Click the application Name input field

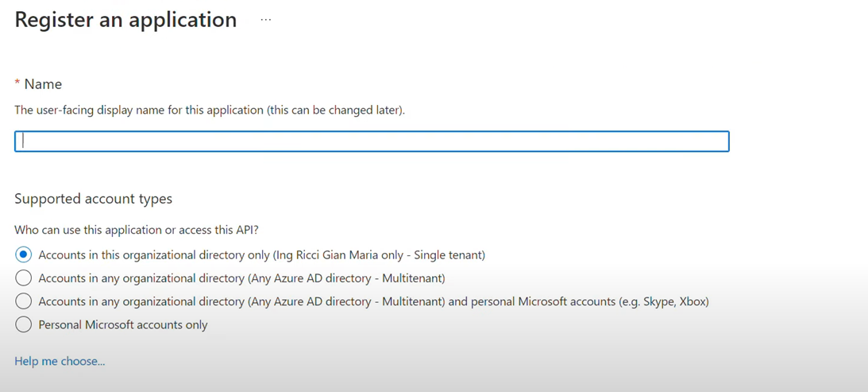click(x=372, y=142)
